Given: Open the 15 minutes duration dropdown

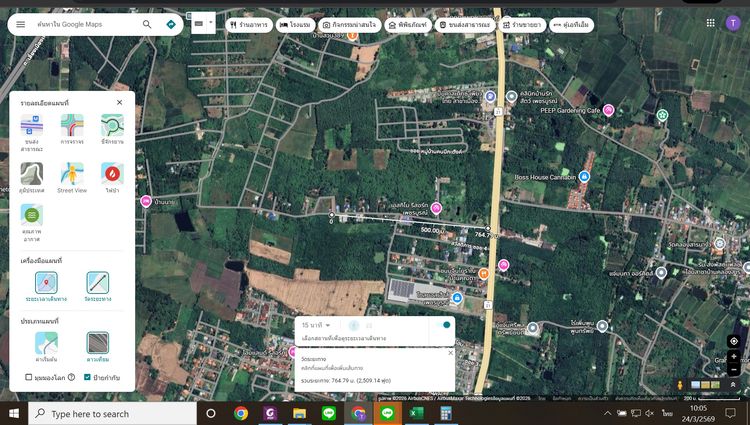Looking at the screenshot, I should (x=316, y=325).
